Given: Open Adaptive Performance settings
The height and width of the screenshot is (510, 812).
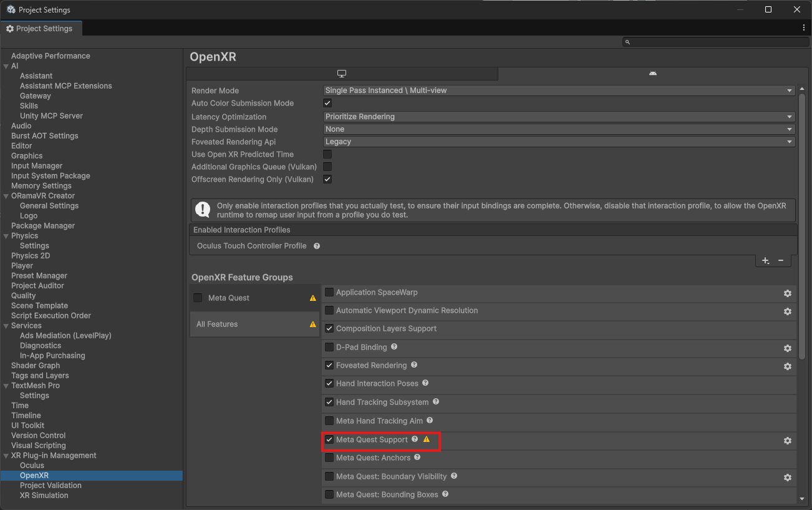Looking at the screenshot, I should pyautogui.click(x=51, y=56).
